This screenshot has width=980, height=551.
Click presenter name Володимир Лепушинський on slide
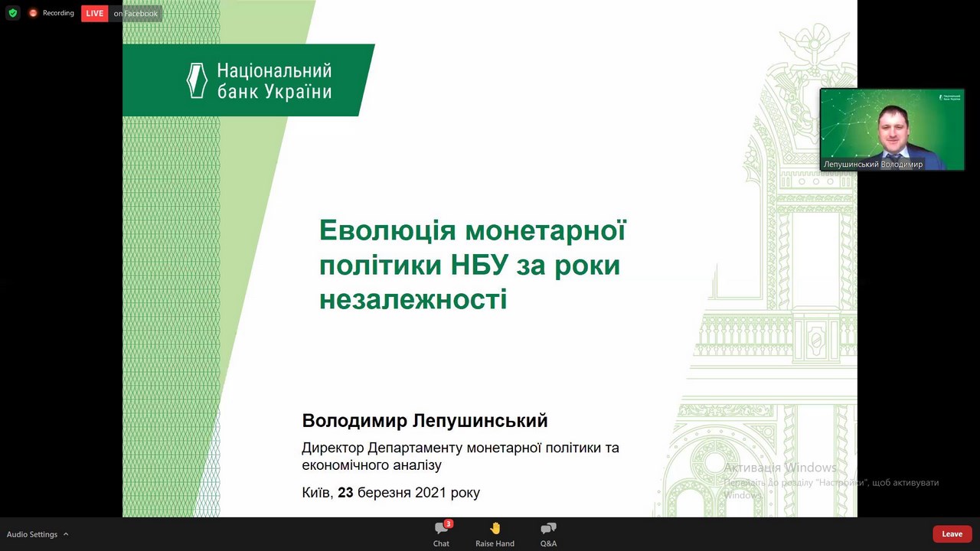(x=424, y=420)
